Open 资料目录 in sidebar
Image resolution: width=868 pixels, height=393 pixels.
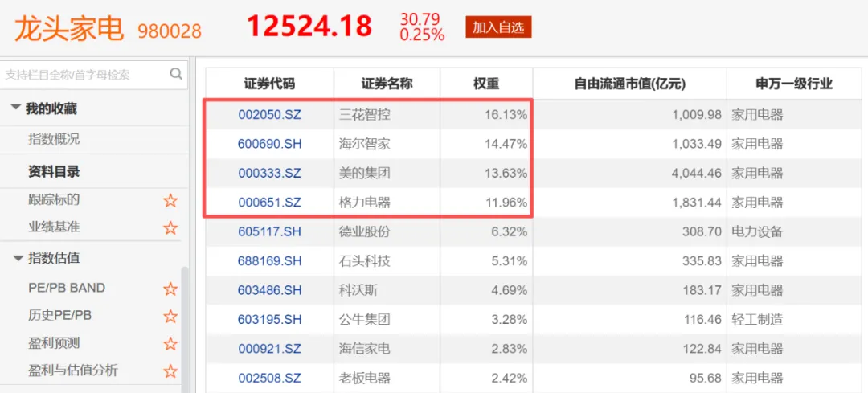(x=54, y=172)
